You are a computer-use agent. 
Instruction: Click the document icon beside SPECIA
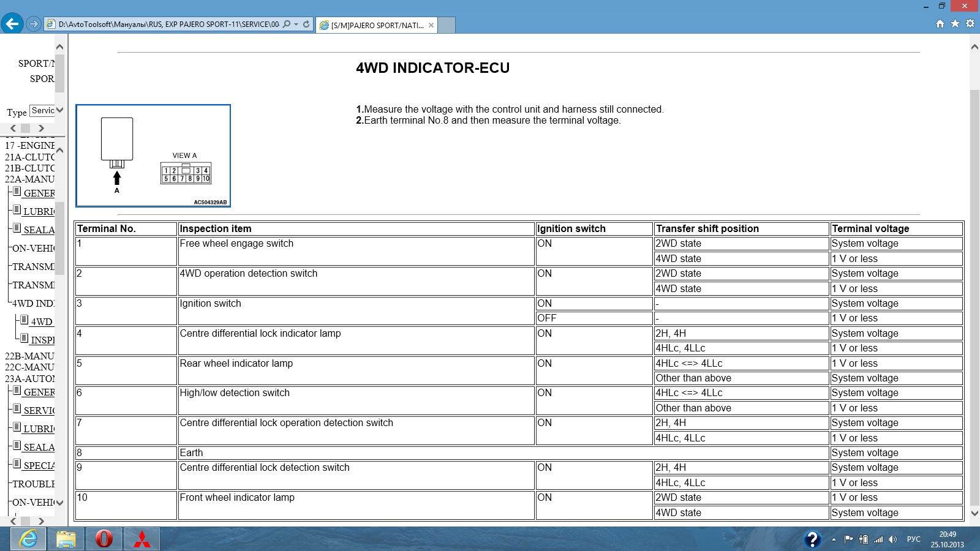point(17,463)
